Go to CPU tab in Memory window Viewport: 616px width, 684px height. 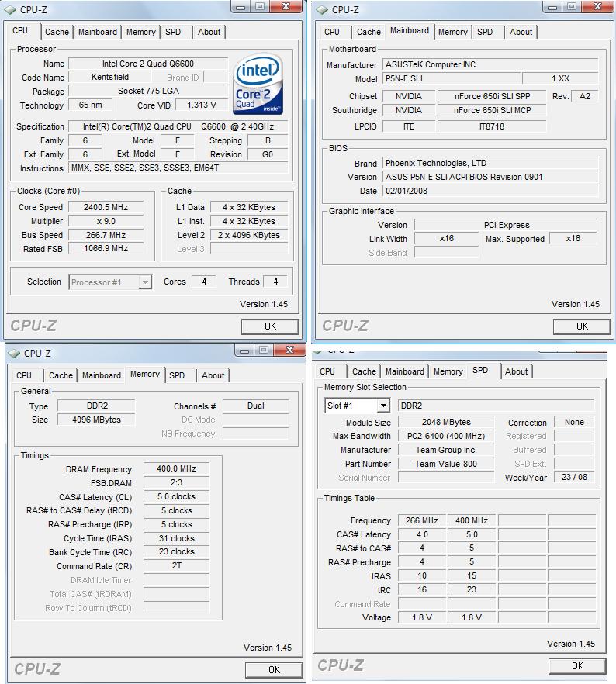(24, 375)
